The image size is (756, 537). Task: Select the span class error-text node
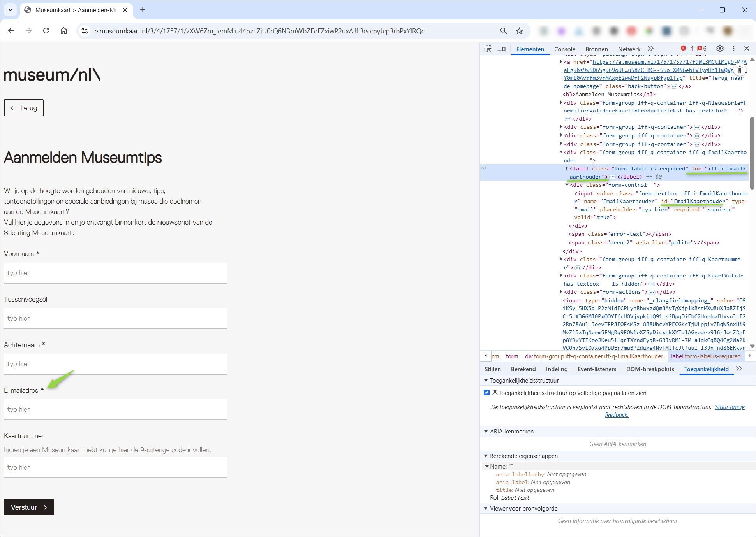click(620, 234)
